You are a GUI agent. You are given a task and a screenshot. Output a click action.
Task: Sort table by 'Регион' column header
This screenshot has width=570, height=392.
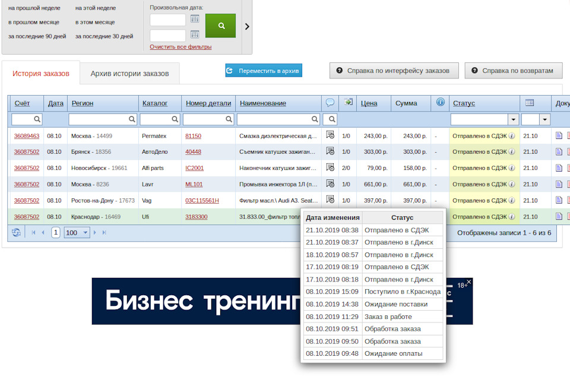(83, 103)
